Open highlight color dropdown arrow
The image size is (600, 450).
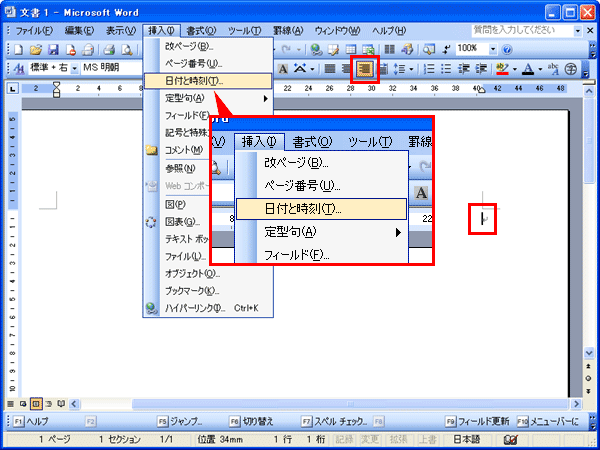(x=515, y=69)
